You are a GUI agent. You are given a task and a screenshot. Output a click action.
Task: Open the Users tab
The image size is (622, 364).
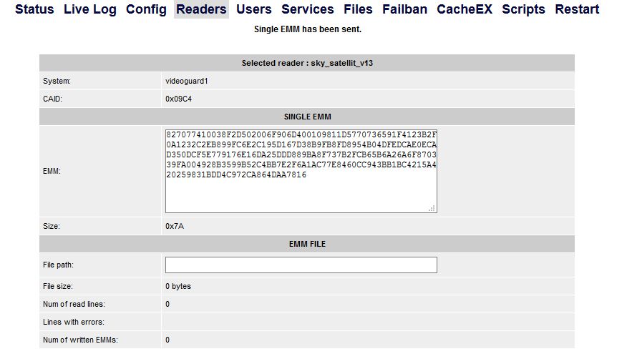tap(254, 9)
